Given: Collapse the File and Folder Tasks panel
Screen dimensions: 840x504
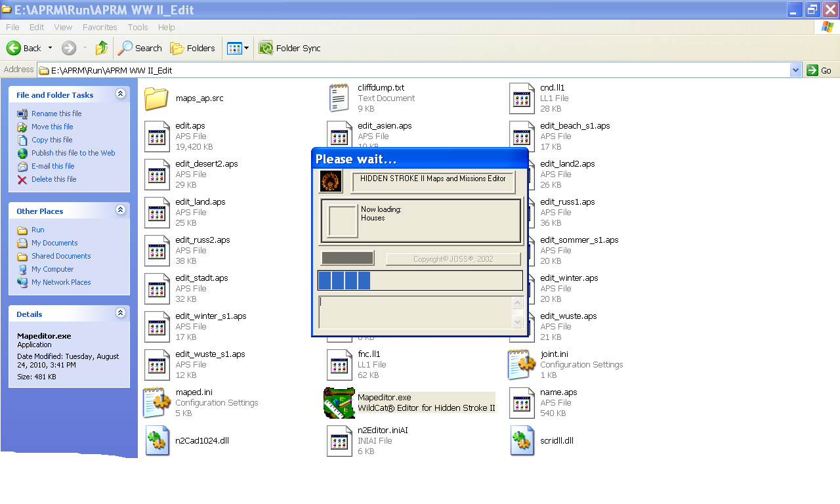Looking at the screenshot, I should coord(120,94).
